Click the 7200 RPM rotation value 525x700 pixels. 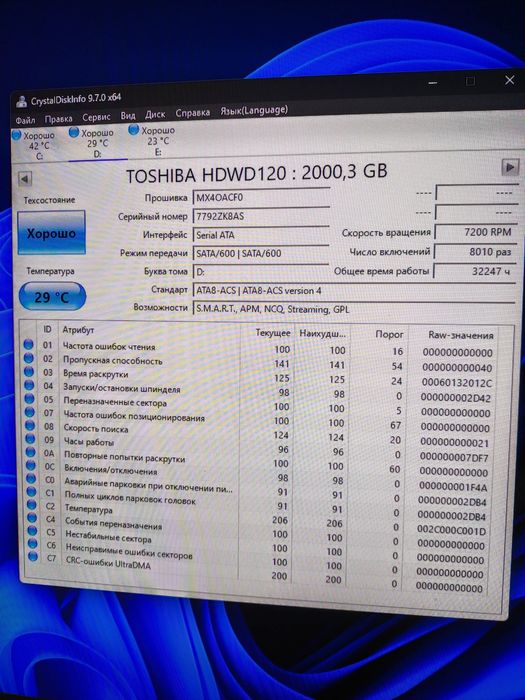tap(475, 232)
